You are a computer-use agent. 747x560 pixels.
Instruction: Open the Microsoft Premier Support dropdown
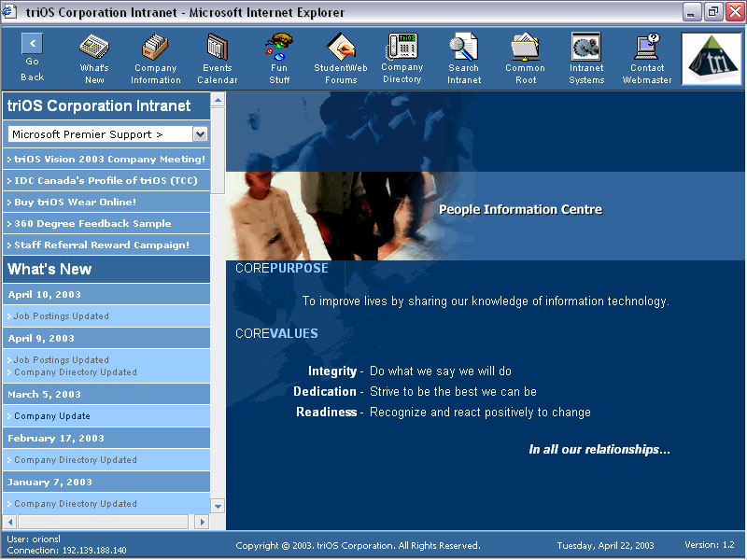click(106, 133)
